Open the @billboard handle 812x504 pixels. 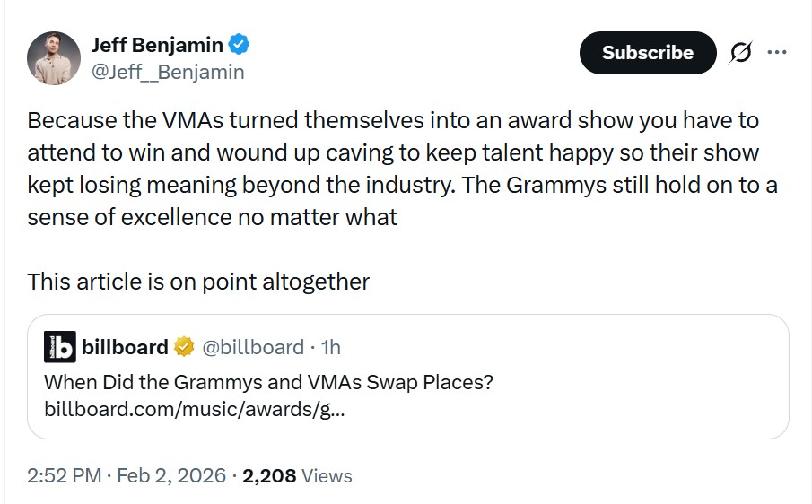coord(252,347)
